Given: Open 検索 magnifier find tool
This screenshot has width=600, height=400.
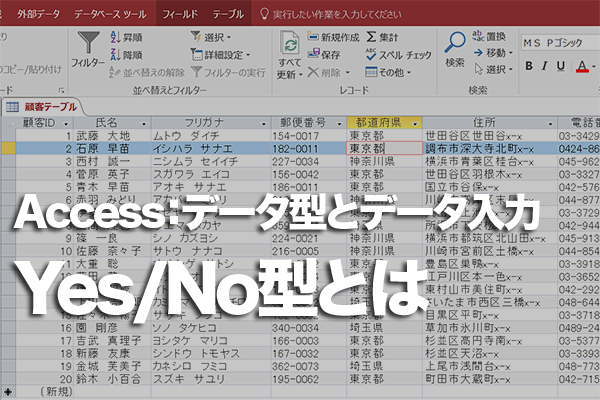Looking at the screenshot, I should [455, 50].
